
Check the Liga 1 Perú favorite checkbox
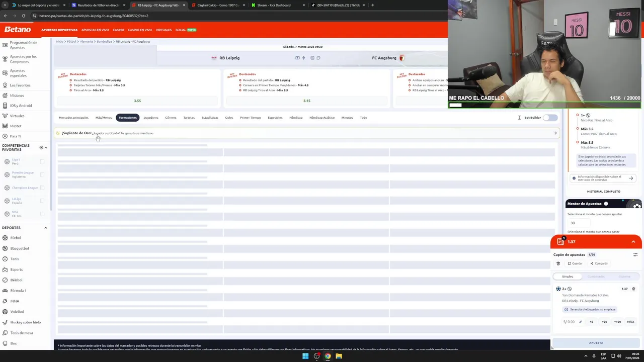click(42, 162)
